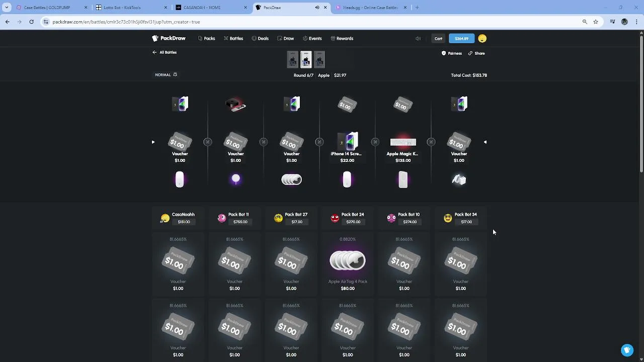This screenshot has width=644, height=362.
Task: Open the Rewards menu item
Action: coord(342,38)
